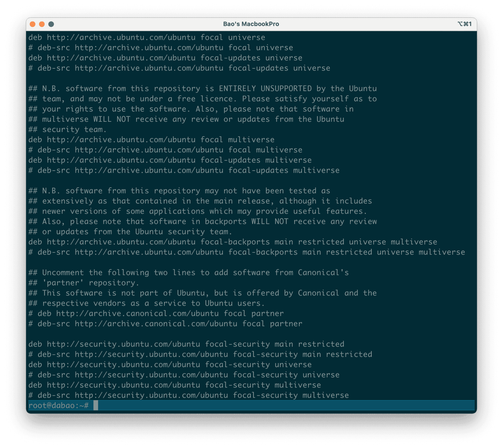
Task: Click line '# deb-src ... focal-updates multiverse'
Action: coord(184,170)
